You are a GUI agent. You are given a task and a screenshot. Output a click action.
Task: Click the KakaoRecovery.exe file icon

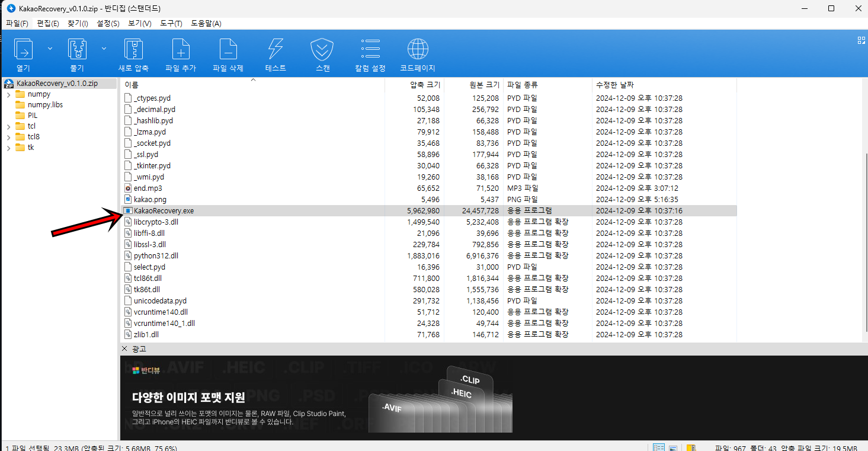129,210
